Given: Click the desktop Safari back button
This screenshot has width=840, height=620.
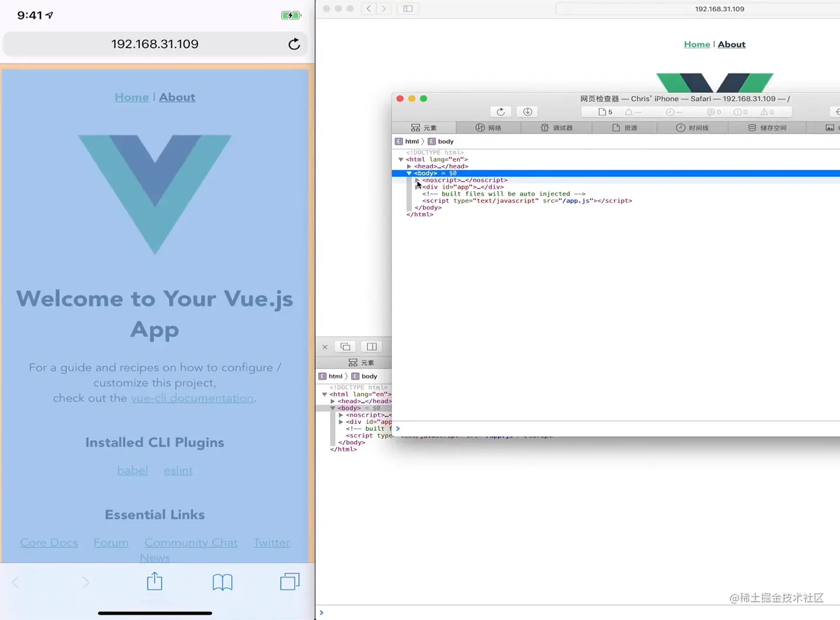Looking at the screenshot, I should (x=369, y=8).
